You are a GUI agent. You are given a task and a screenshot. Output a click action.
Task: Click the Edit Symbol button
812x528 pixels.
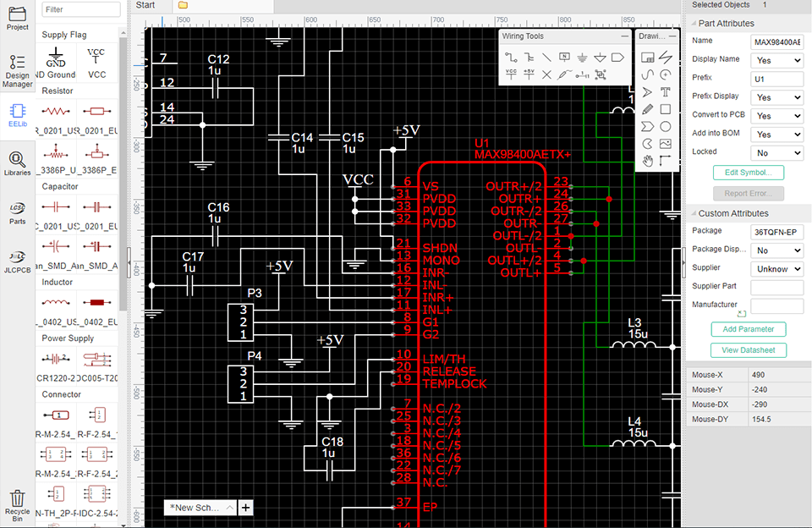click(x=748, y=173)
